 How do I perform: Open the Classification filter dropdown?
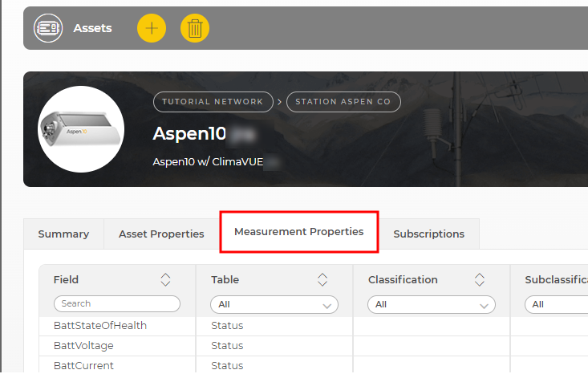[x=432, y=305]
